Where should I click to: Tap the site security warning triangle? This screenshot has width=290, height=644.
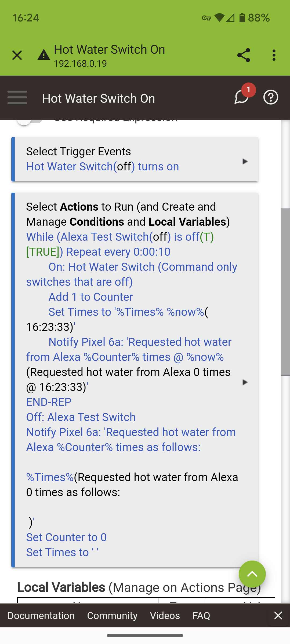[44, 55]
